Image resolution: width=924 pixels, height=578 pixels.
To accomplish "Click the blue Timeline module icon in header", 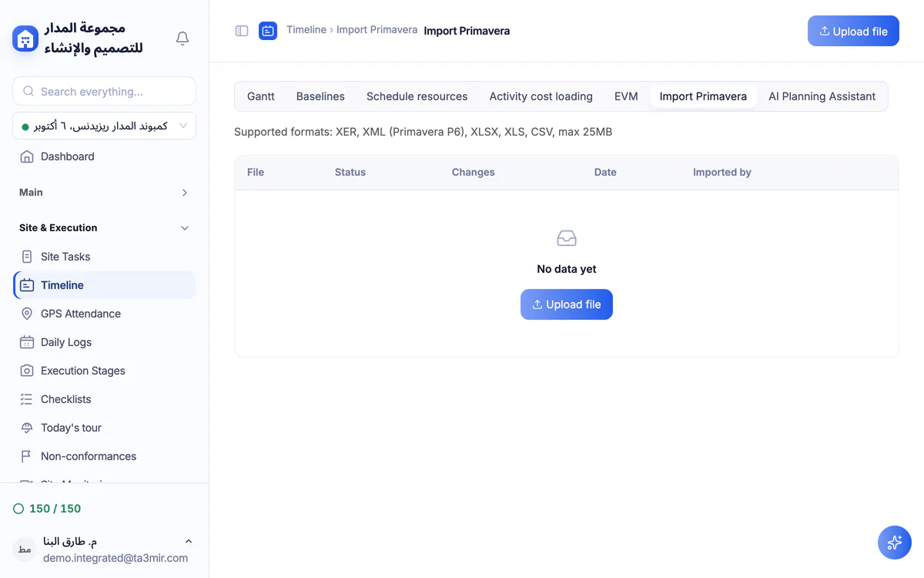I will coord(268,31).
